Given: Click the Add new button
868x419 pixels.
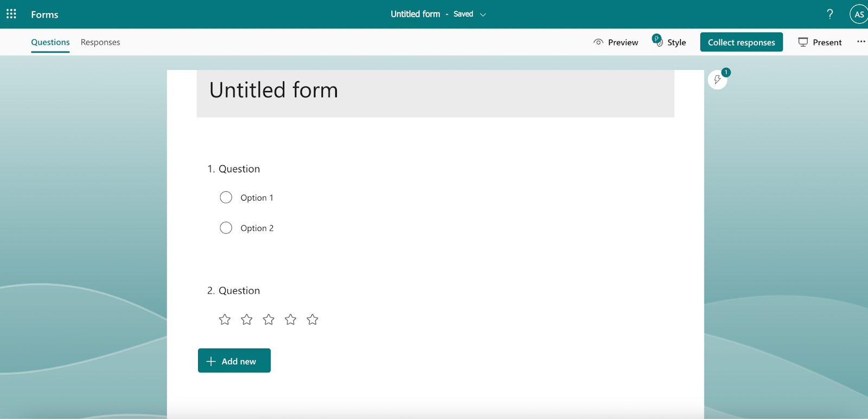Looking at the screenshot, I should 234,361.
